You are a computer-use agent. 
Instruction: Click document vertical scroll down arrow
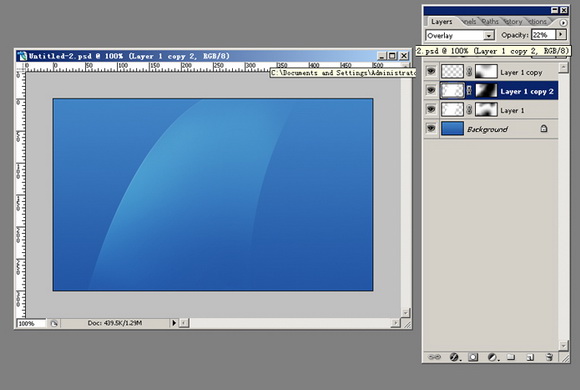tap(405, 313)
